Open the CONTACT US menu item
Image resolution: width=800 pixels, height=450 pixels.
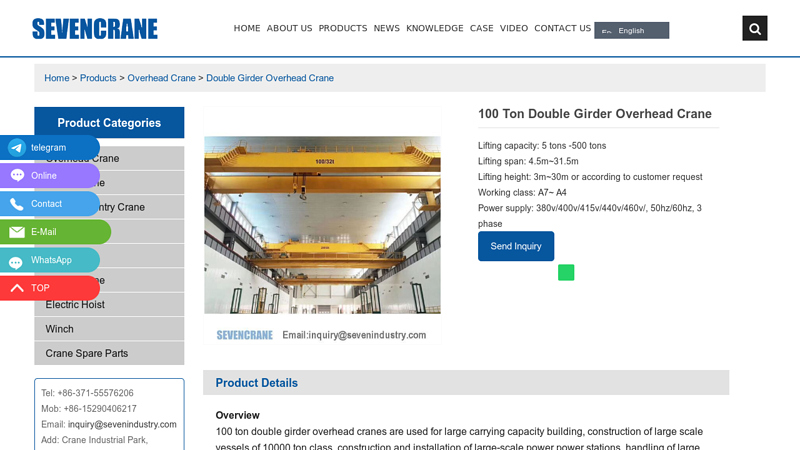(x=562, y=28)
